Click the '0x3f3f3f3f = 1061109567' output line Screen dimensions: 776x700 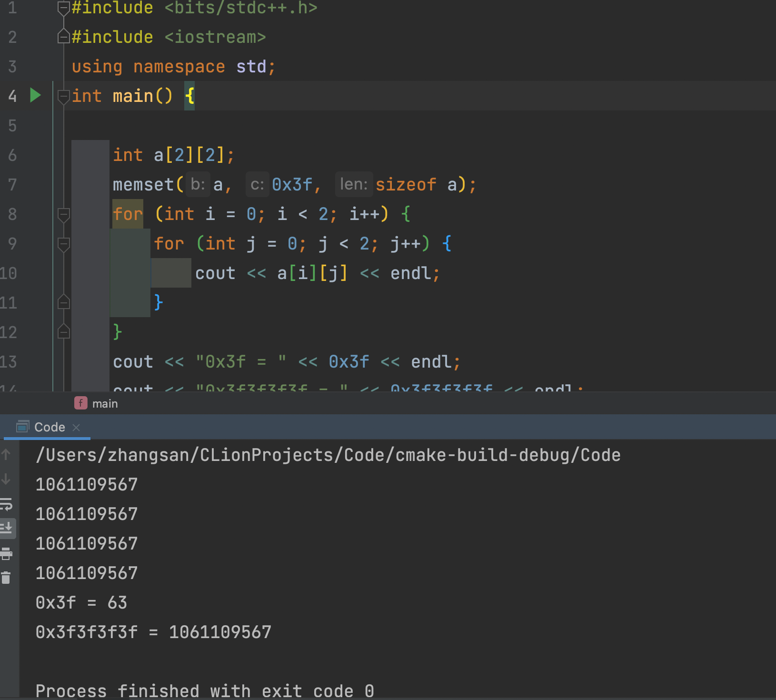[x=153, y=632]
